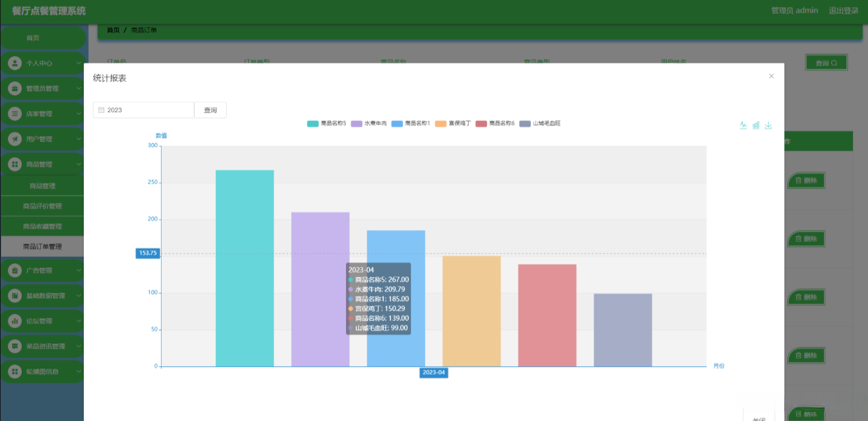Open 商品收藏管理 submenu item

point(42,226)
